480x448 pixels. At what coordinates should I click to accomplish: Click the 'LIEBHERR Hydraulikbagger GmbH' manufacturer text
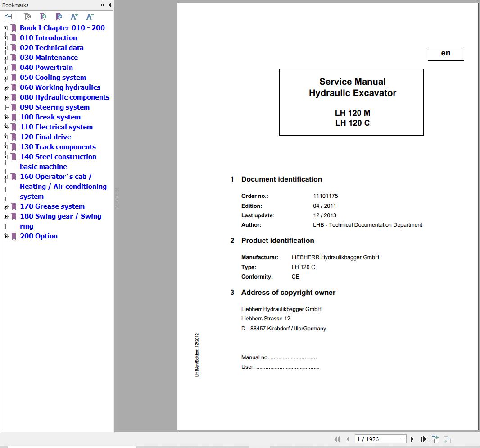click(335, 257)
